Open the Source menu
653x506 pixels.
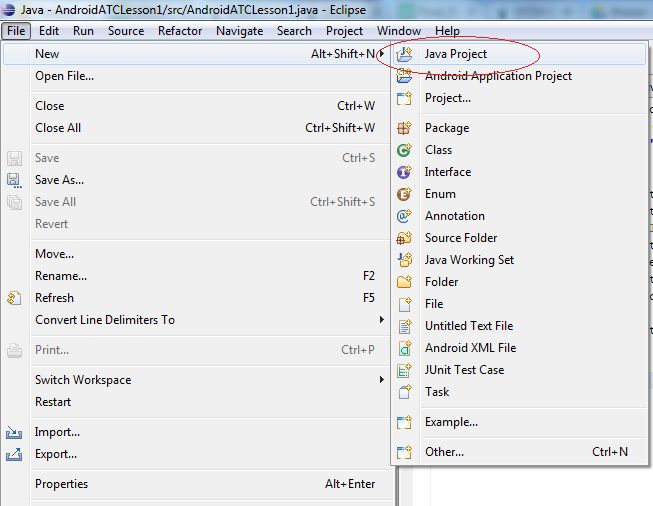(126, 31)
